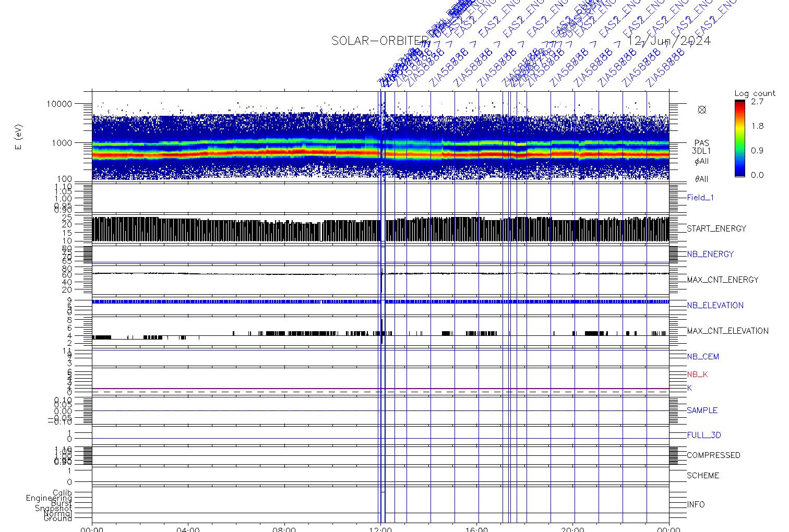Click the Engineering mode axis label

tap(49, 498)
